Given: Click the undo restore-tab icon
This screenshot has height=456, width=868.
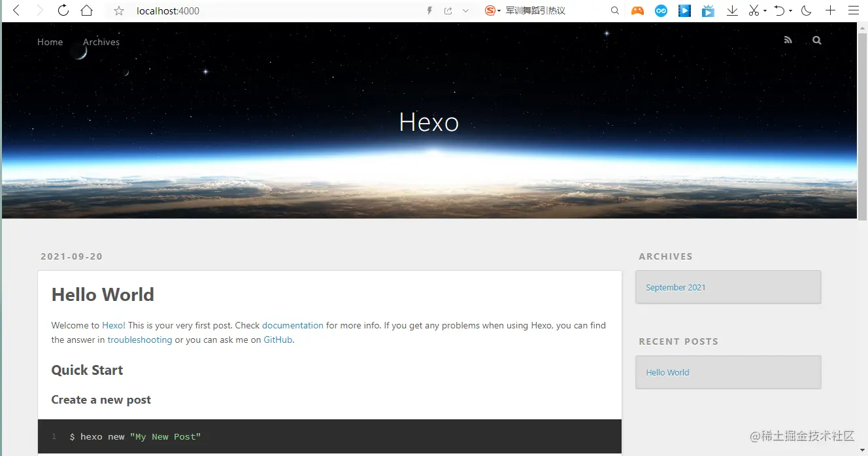Looking at the screenshot, I should point(779,10).
